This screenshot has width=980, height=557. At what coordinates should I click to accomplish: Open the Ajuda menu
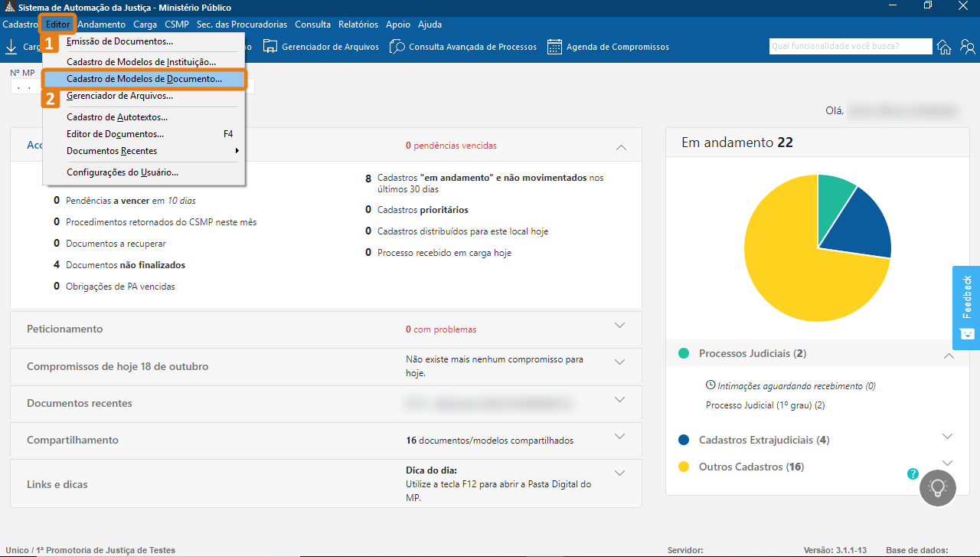tap(430, 25)
